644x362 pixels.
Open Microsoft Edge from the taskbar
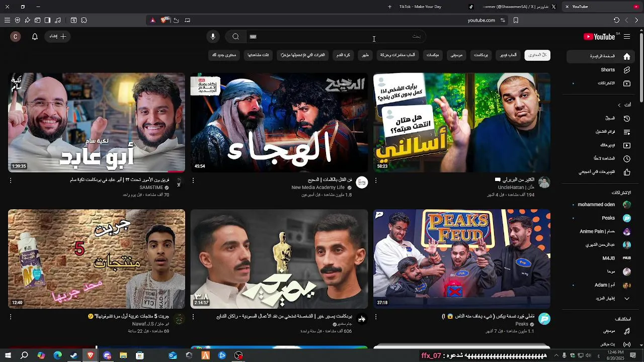[x=57, y=355]
